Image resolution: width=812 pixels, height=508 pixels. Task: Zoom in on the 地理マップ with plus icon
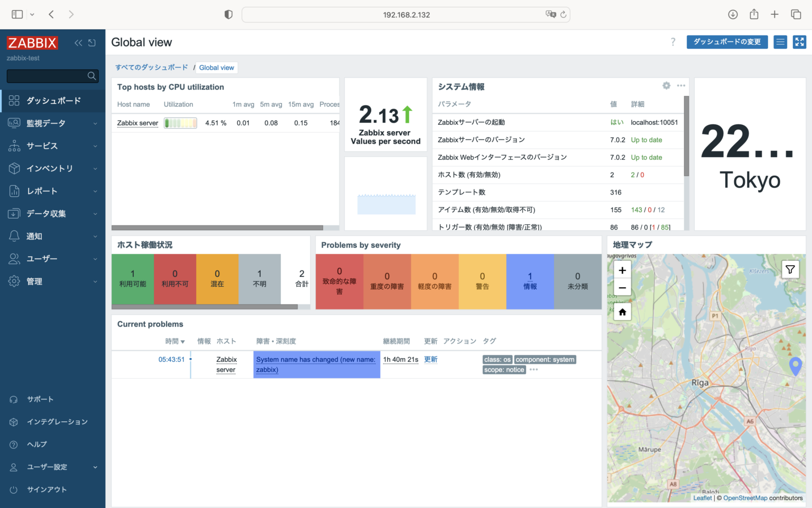tap(622, 269)
